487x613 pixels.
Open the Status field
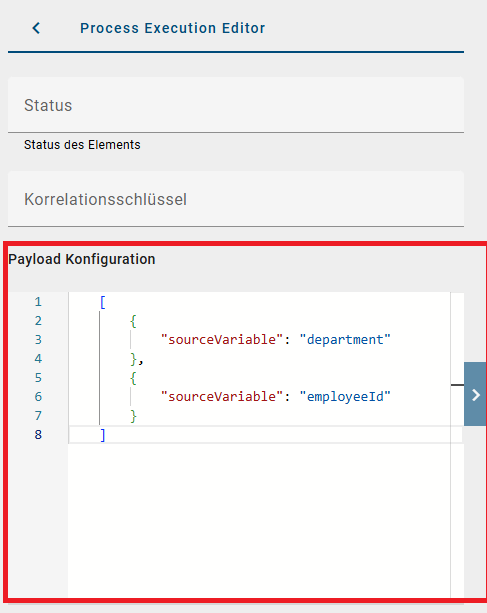[x=236, y=105]
